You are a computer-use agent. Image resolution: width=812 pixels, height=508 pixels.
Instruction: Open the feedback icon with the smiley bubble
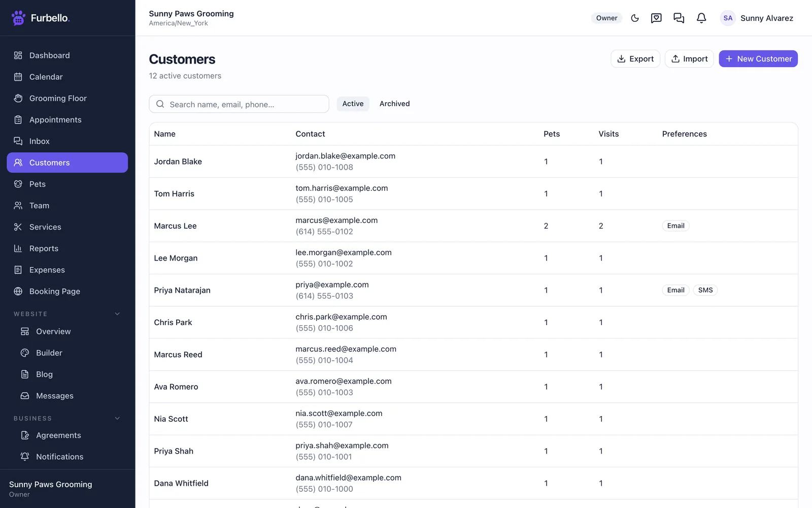tap(656, 18)
